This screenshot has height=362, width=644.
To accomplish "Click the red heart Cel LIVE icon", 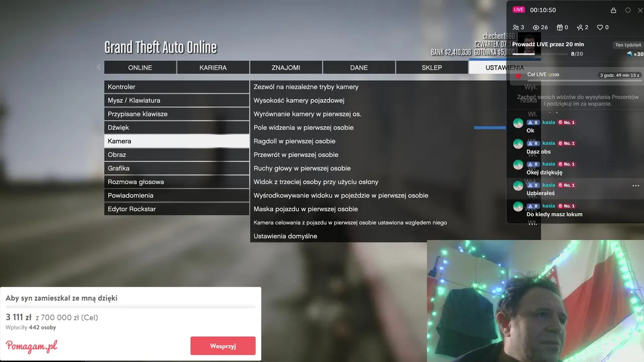I will point(518,76).
